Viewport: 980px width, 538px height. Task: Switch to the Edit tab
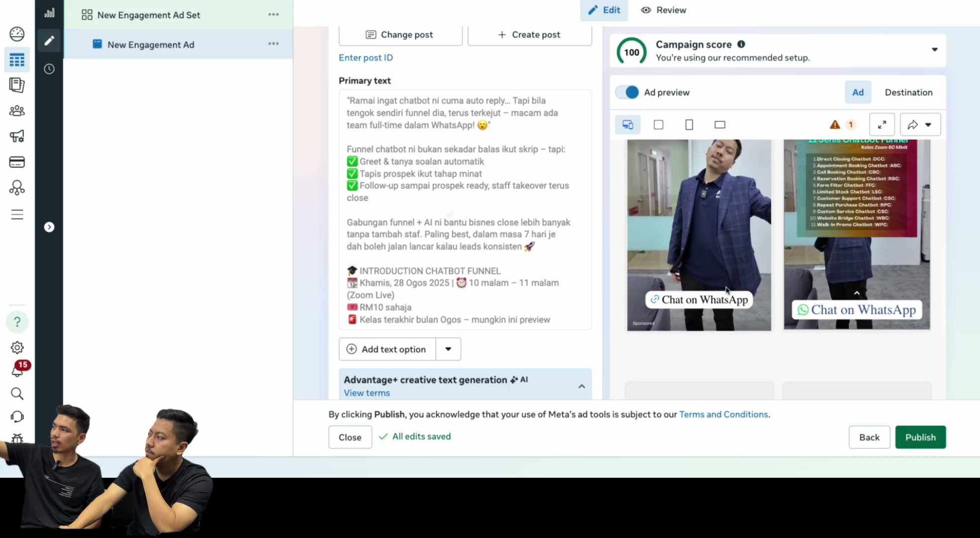604,10
